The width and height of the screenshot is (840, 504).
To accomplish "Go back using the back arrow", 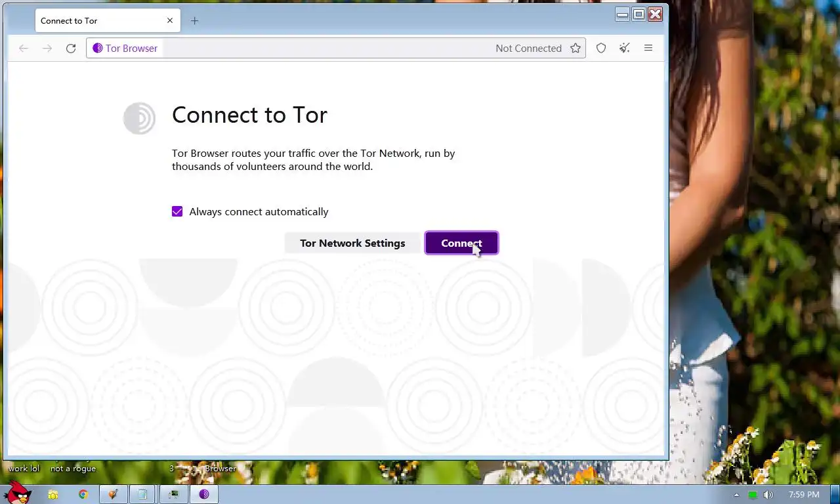I will (x=24, y=48).
